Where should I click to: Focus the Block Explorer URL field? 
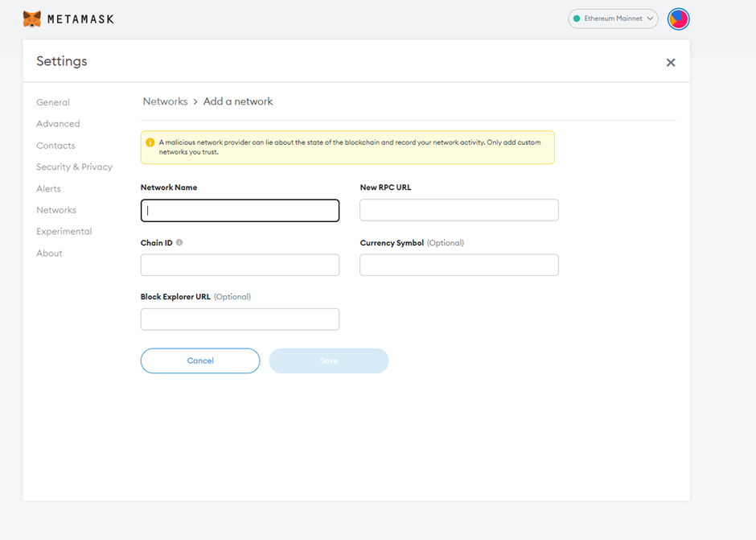[240, 319]
